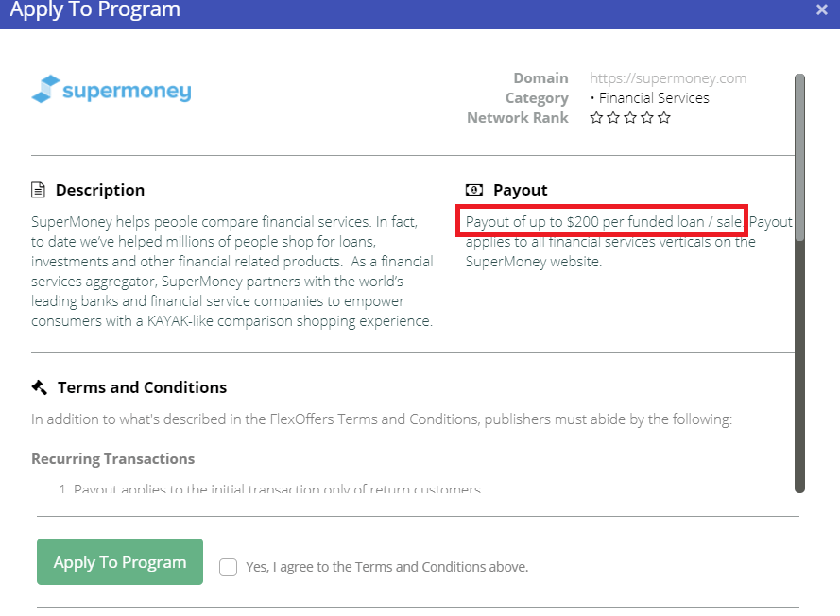
Task: Close the Apply To Program dialog
Action: [x=821, y=9]
